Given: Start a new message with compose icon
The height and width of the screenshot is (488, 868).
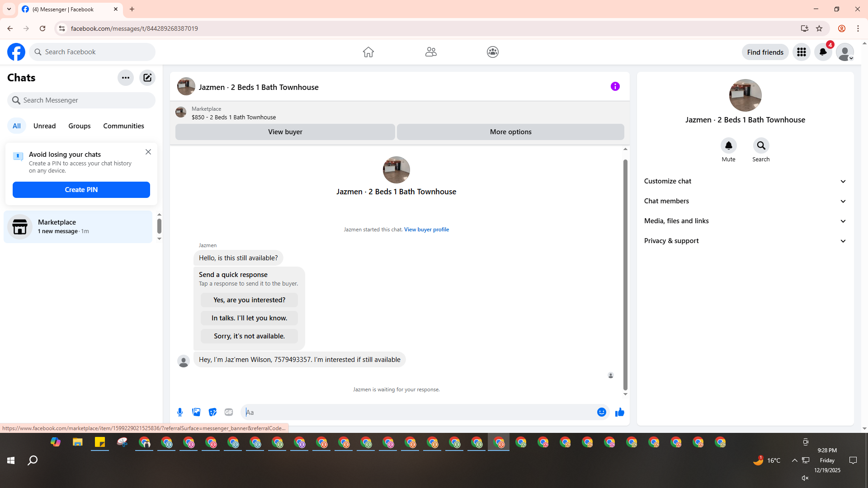Looking at the screenshot, I should 147,78.
